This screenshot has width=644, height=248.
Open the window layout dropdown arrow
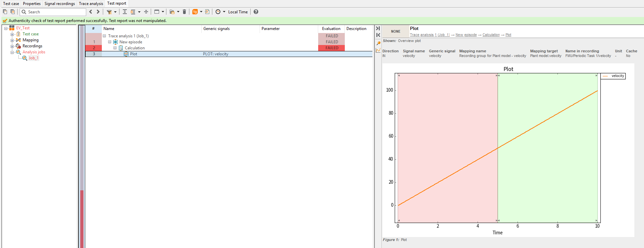click(163, 12)
